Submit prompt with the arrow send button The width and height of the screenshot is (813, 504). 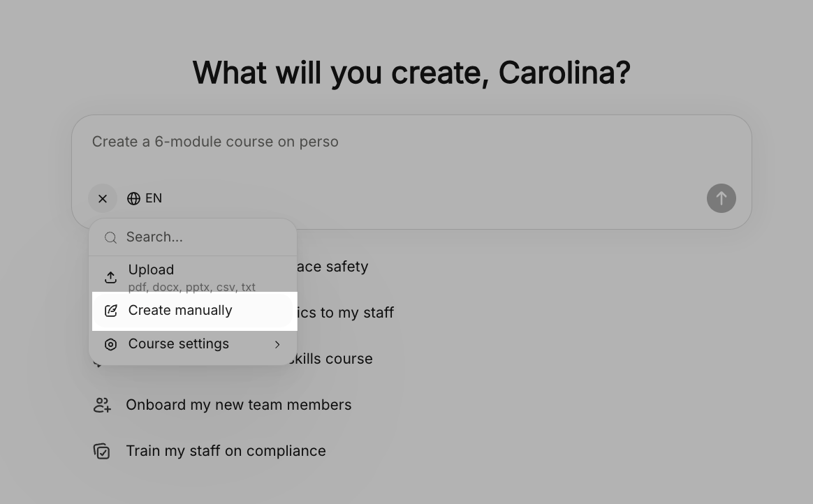click(722, 198)
